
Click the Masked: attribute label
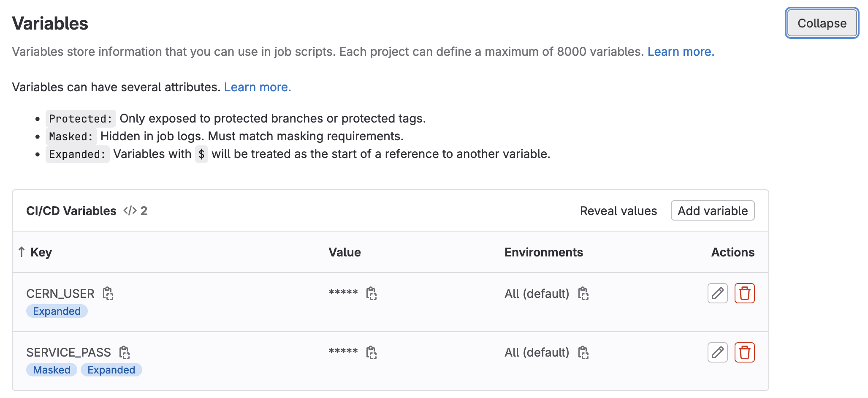(x=71, y=136)
